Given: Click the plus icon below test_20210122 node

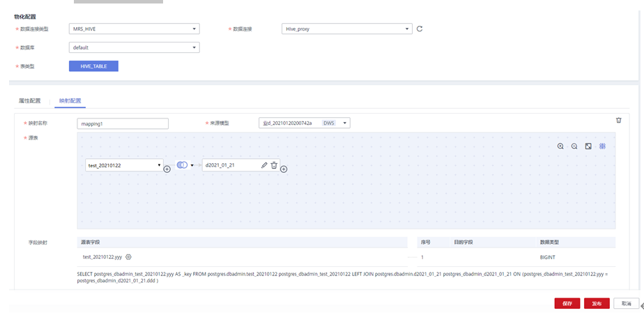Looking at the screenshot, I should click(167, 169).
